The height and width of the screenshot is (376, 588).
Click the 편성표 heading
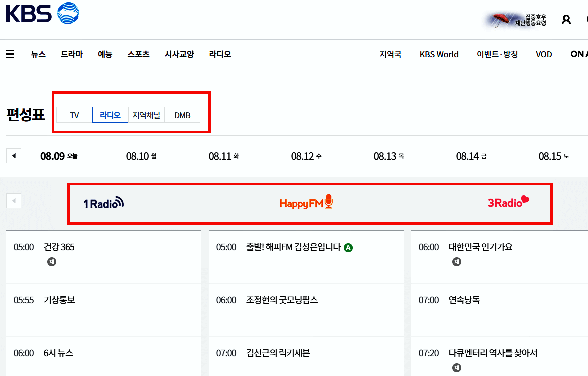[x=25, y=114]
